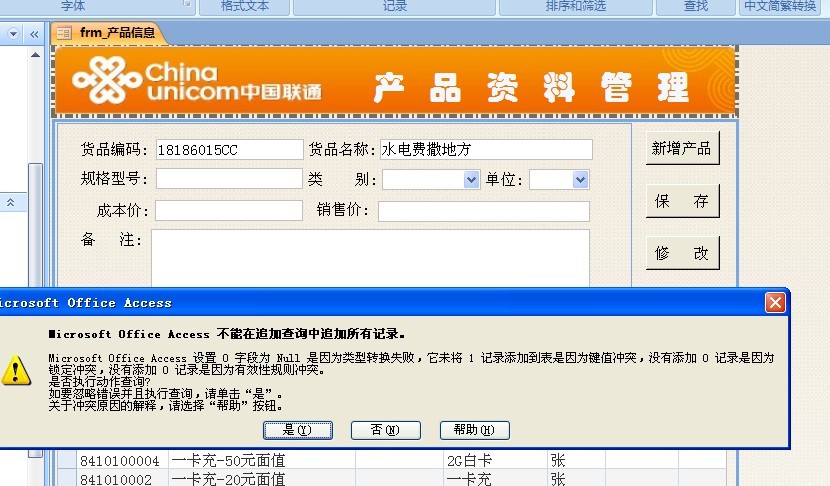Collapse the navigation pane with double-chevron
The height and width of the screenshot is (486, 830).
pos(33,33)
